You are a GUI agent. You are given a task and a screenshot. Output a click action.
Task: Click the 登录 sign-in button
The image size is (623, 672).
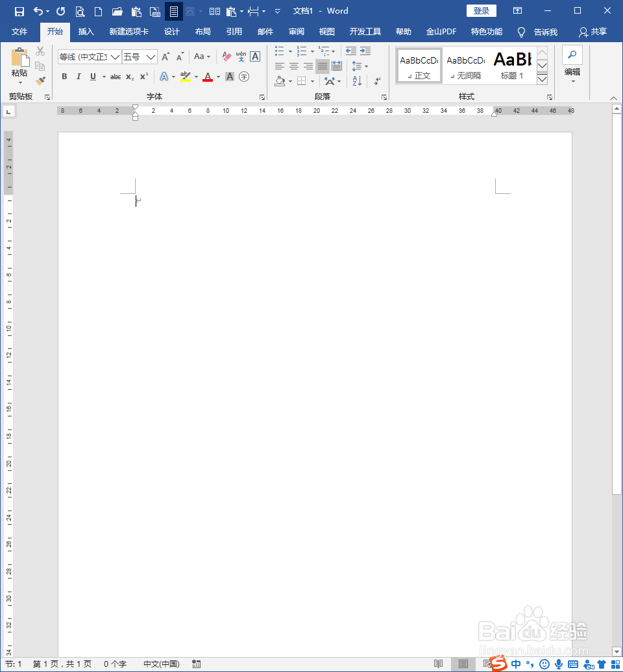pyautogui.click(x=481, y=11)
